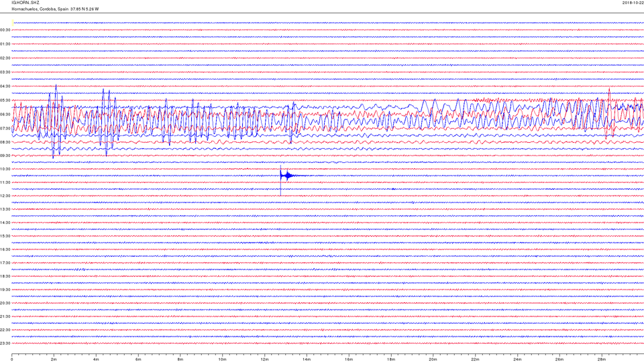
Task: Click the 24m tick on the minute axis
Action: [x=517, y=359]
